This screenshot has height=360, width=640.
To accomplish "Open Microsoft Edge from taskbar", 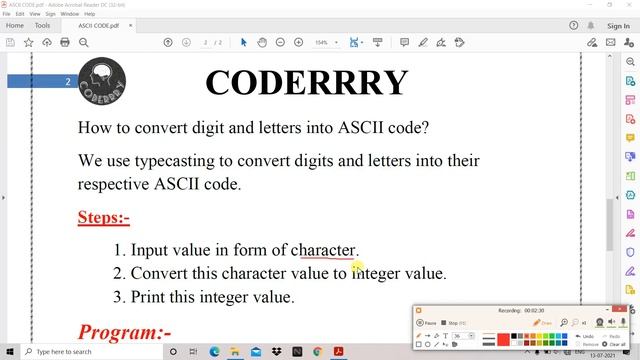I will pos(214,351).
